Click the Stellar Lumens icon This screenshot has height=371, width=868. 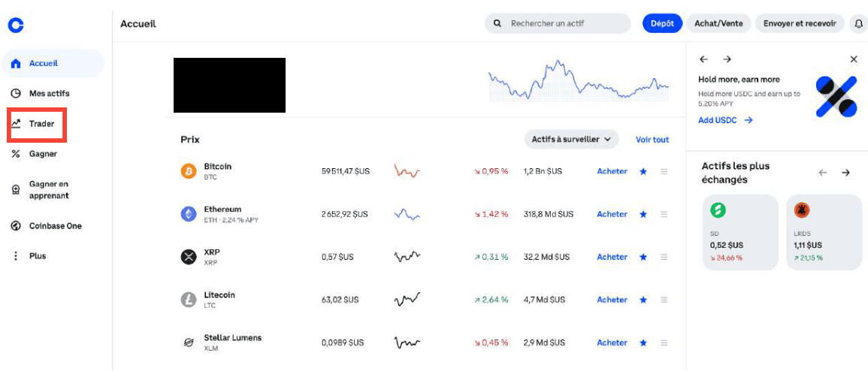coord(188,343)
